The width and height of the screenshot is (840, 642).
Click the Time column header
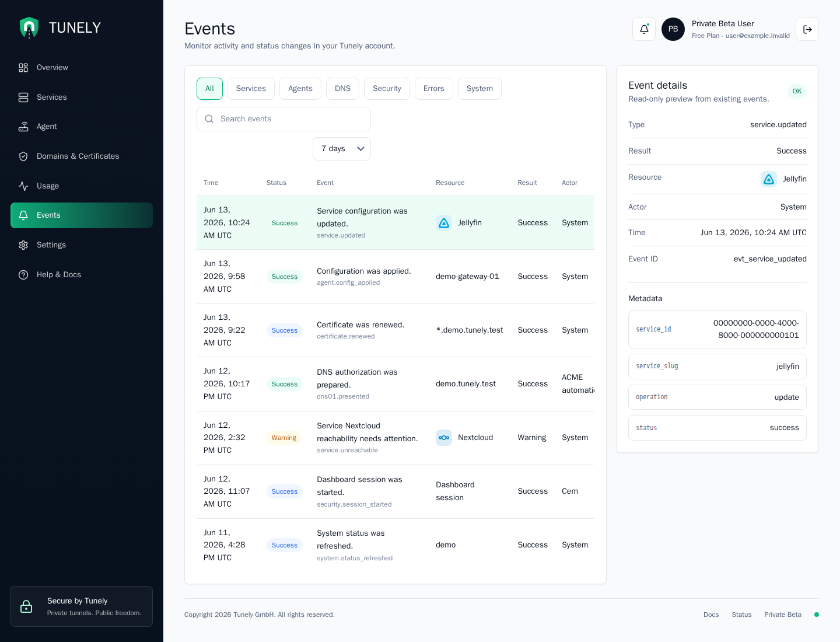pos(211,183)
